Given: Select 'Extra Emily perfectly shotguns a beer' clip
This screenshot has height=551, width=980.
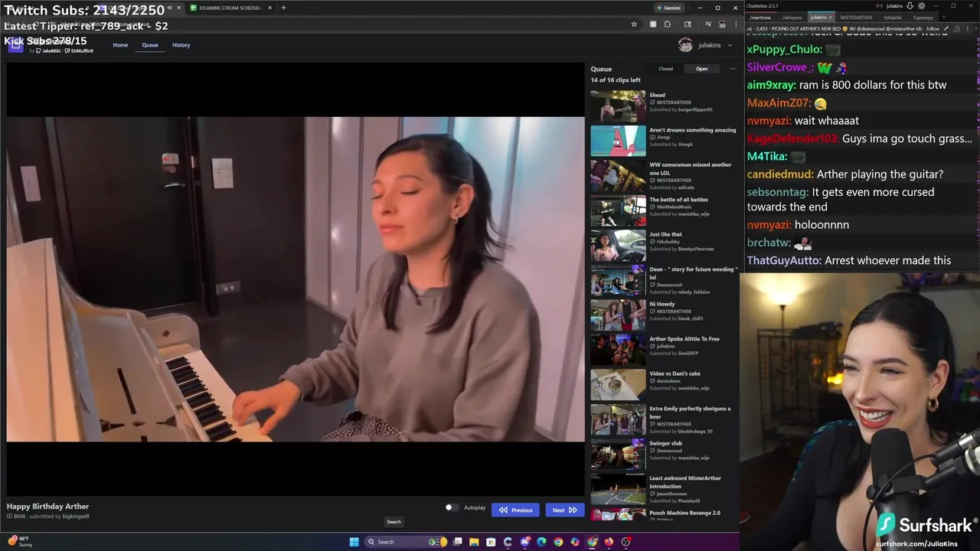Looking at the screenshot, I should (618, 419).
